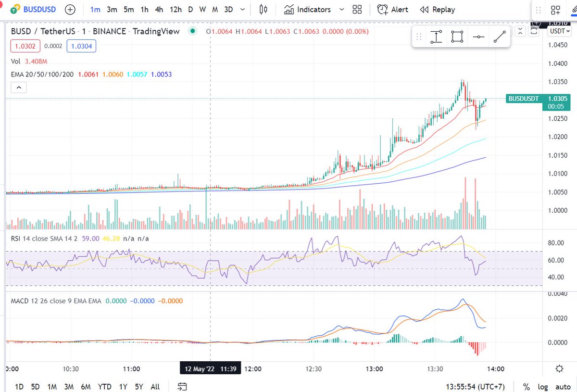Collapse the indicator legend with the chevron
The height and width of the screenshot is (392, 577).
click(x=19, y=88)
